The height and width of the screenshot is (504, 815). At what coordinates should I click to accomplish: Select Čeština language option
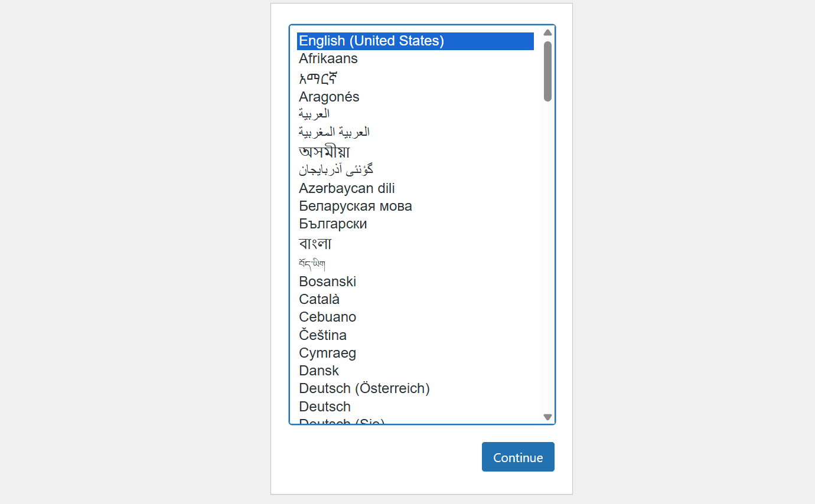pos(323,335)
